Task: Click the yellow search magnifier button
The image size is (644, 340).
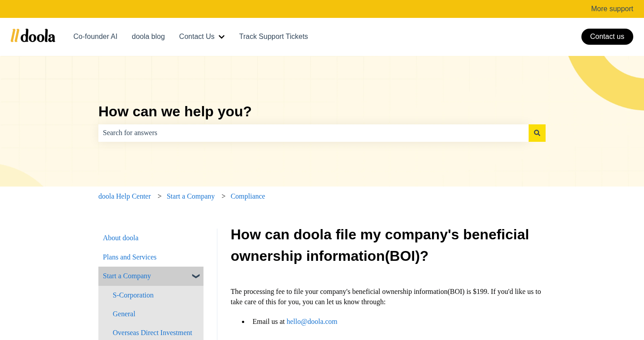Action: [x=537, y=133]
